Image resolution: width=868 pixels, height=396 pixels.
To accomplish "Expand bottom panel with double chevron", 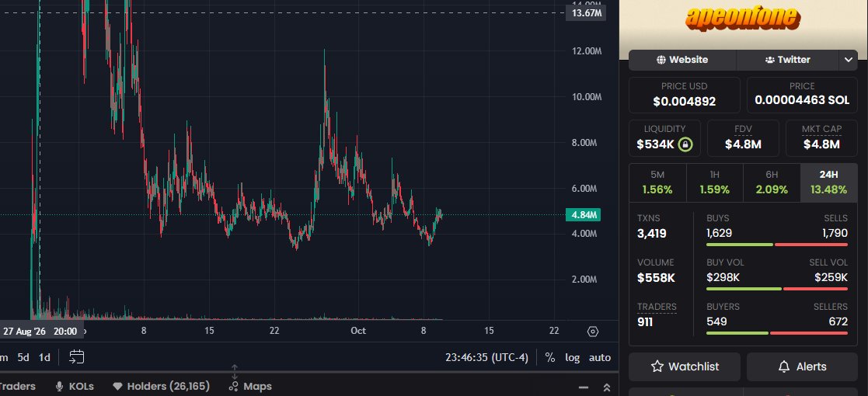I will [x=607, y=387].
